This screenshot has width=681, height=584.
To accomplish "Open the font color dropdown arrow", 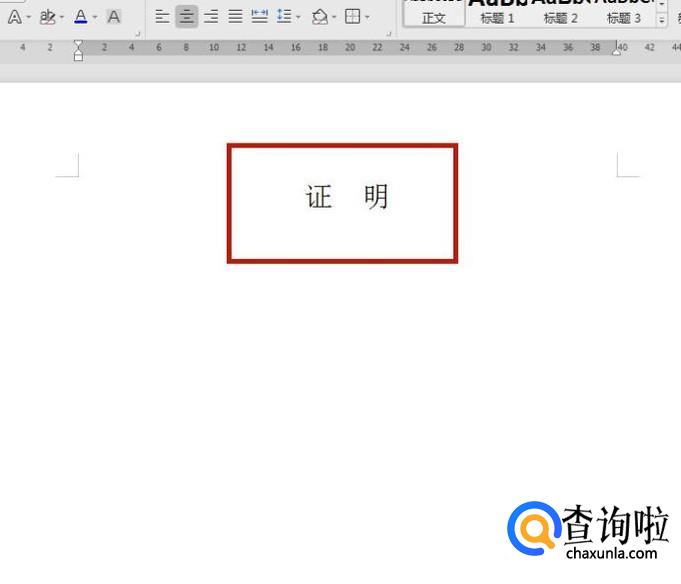I will tap(95, 17).
